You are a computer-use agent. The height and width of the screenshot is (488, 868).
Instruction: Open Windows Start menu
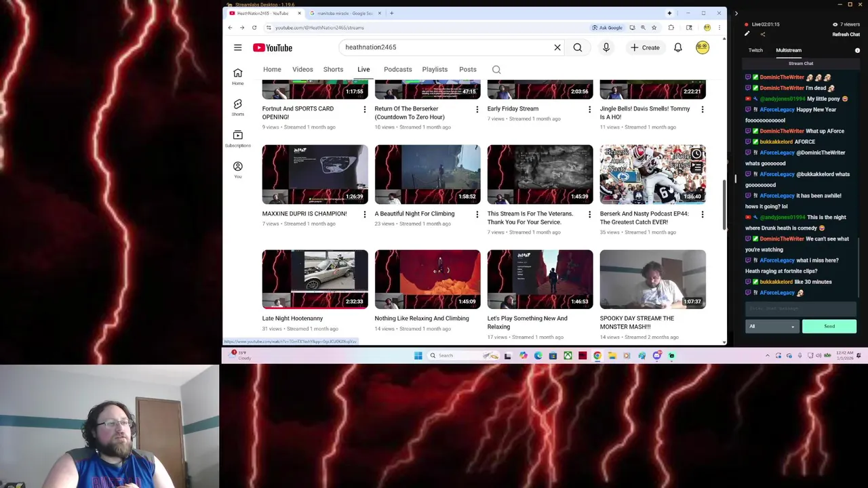(x=418, y=355)
